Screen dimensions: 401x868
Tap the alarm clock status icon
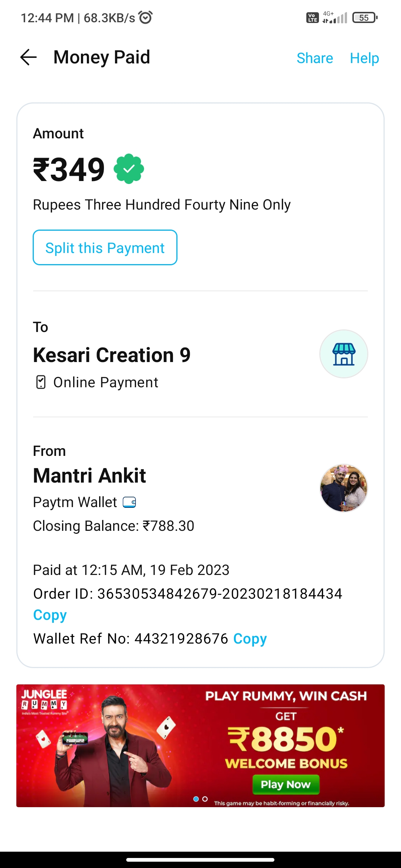[x=145, y=17]
